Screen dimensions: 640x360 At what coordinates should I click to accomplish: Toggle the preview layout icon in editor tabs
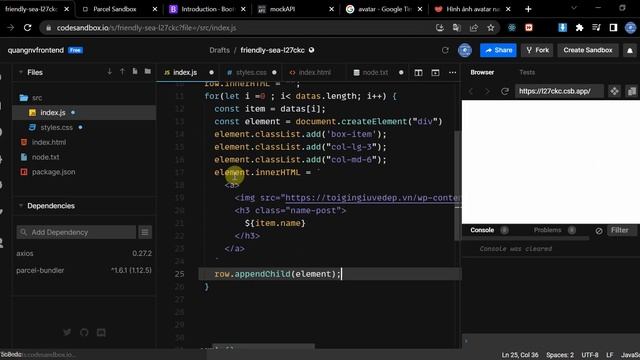pyautogui.click(x=436, y=72)
